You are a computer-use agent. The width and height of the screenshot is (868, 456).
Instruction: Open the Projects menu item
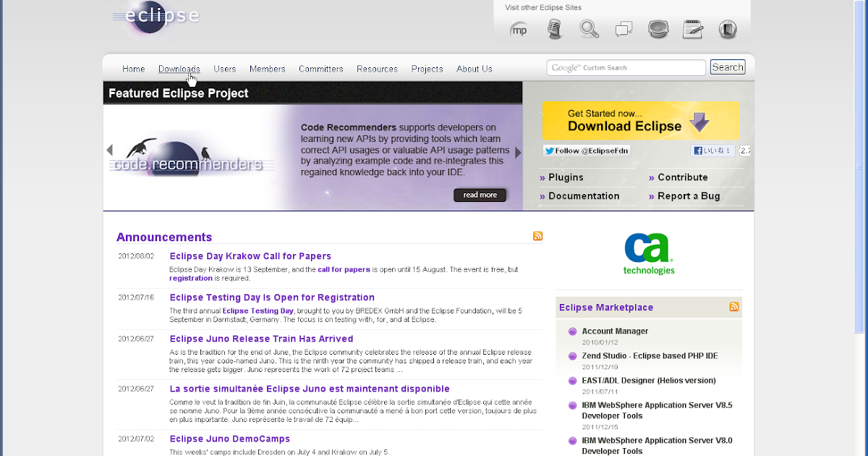(x=427, y=69)
